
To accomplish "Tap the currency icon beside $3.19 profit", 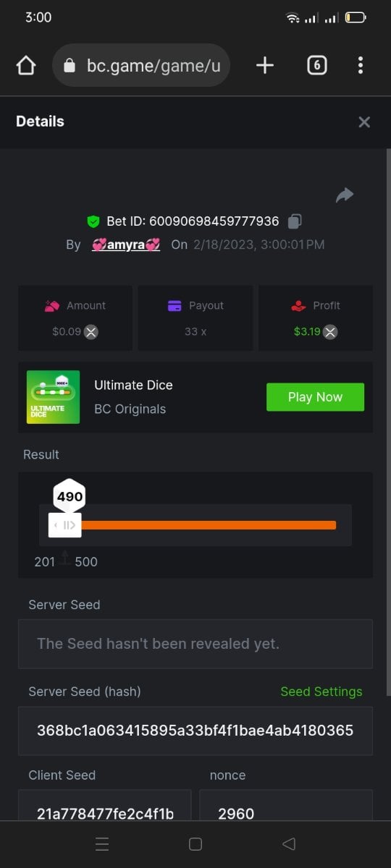I will click(x=329, y=332).
